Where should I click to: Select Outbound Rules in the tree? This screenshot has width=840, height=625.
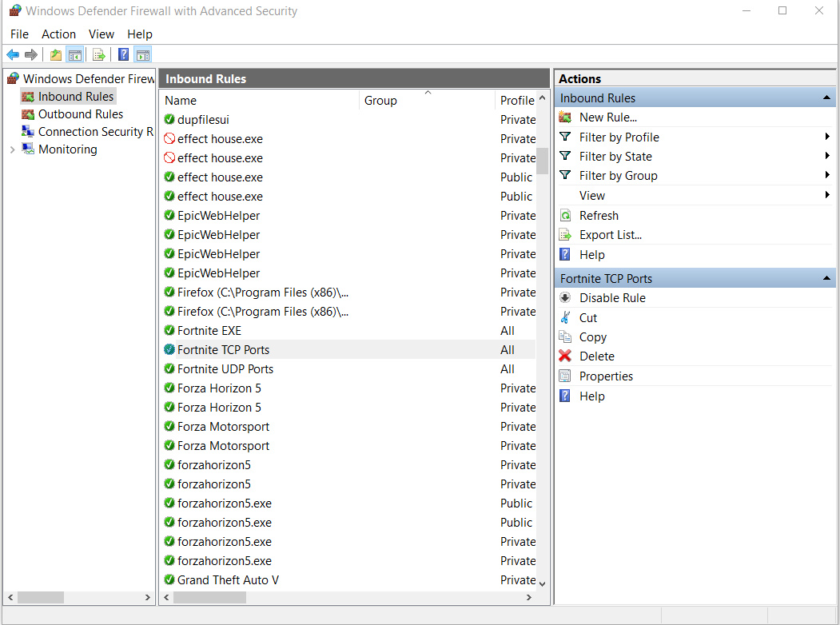[81, 114]
